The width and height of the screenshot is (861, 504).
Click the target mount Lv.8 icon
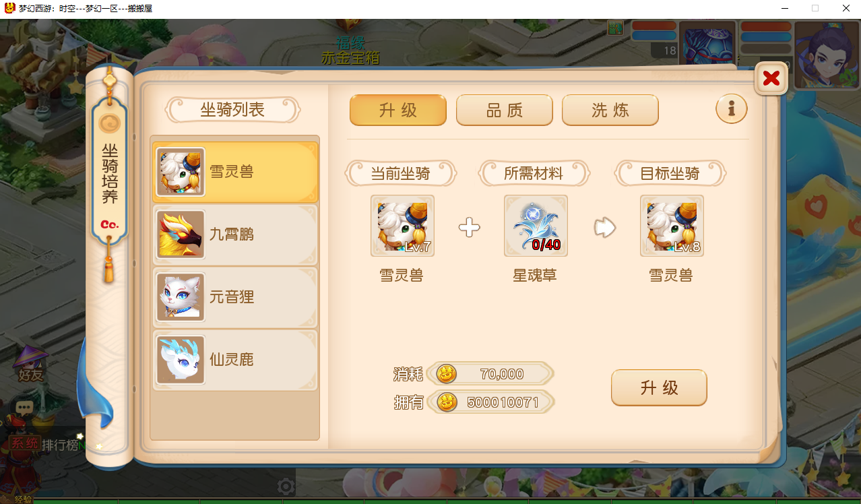tap(672, 226)
